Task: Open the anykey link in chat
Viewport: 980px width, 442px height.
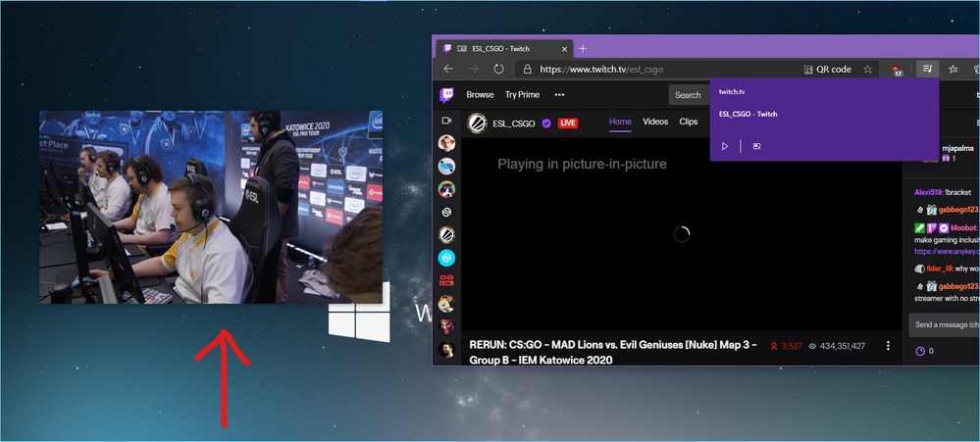Action: pyautogui.click(x=947, y=252)
